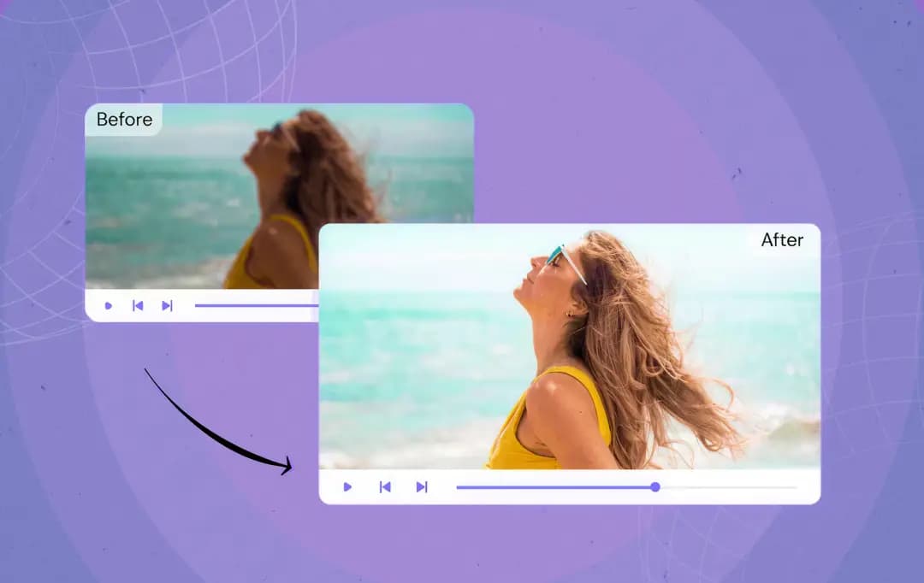The height and width of the screenshot is (583, 924).
Task: Skip to previous in the Before player
Action: pyautogui.click(x=138, y=305)
